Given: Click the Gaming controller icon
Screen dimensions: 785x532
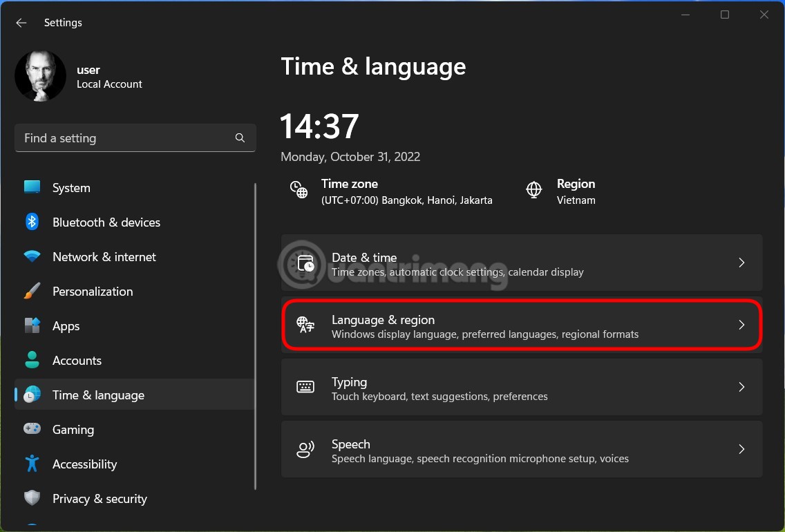Looking at the screenshot, I should (32, 429).
